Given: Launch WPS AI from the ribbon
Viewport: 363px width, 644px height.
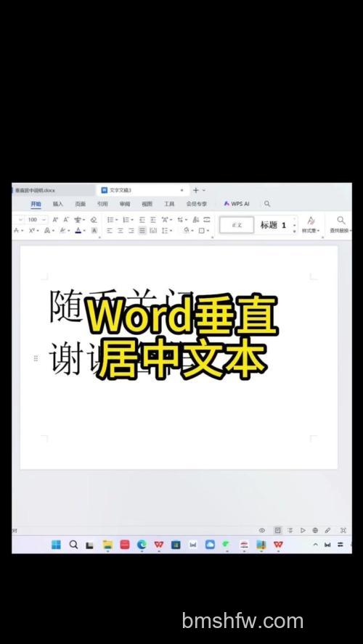Looking at the screenshot, I should pyautogui.click(x=237, y=204).
